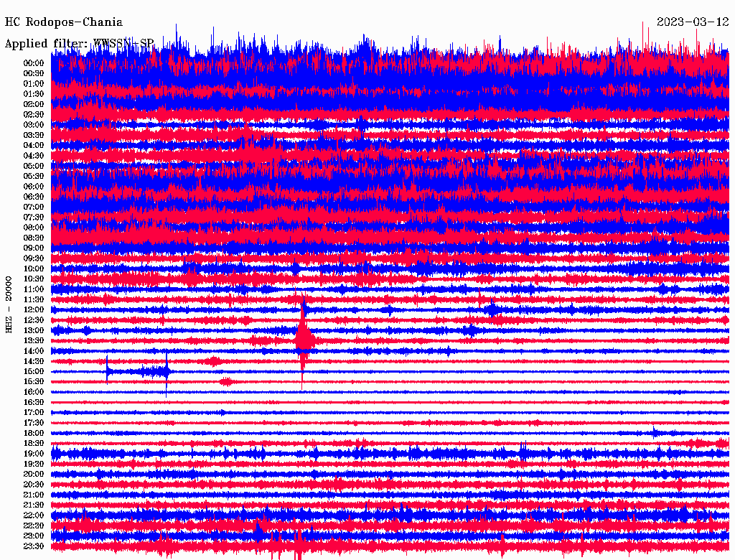Select the 03:00 time label

pyautogui.click(x=34, y=125)
